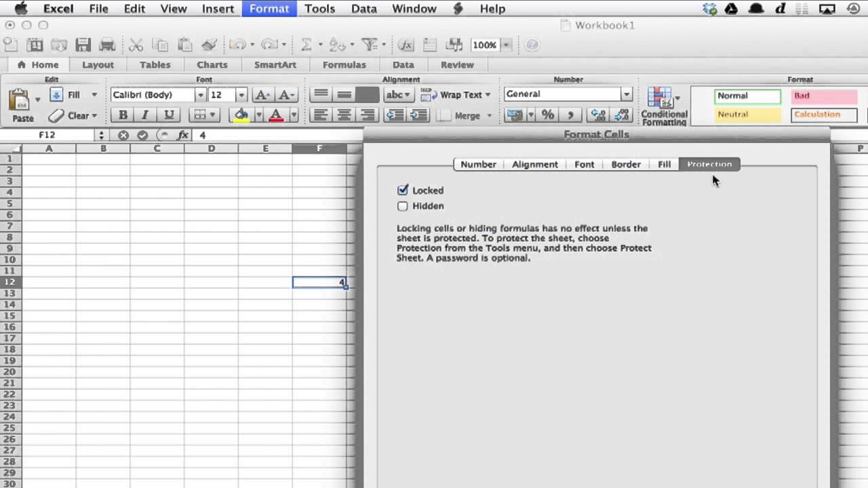Apply the Calculation cell style
Image resolution: width=868 pixels, height=488 pixels.
click(x=824, y=115)
